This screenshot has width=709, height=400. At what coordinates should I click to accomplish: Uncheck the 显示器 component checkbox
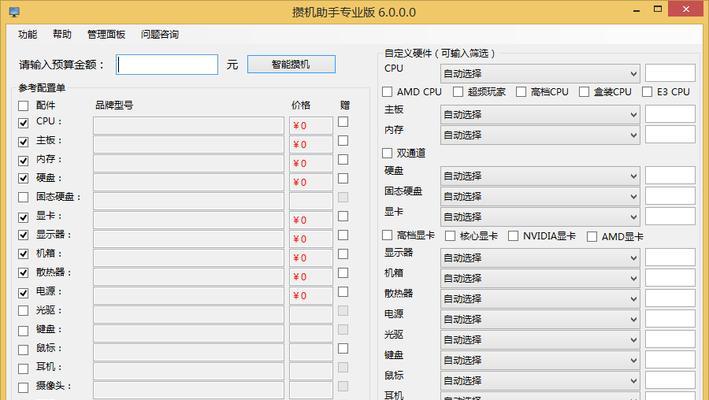[23, 235]
